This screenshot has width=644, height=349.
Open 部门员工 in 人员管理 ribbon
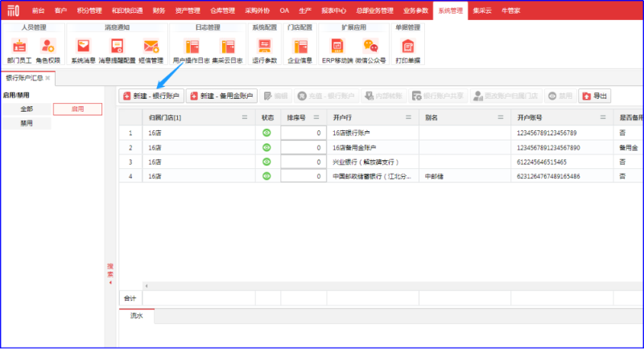point(19,51)
